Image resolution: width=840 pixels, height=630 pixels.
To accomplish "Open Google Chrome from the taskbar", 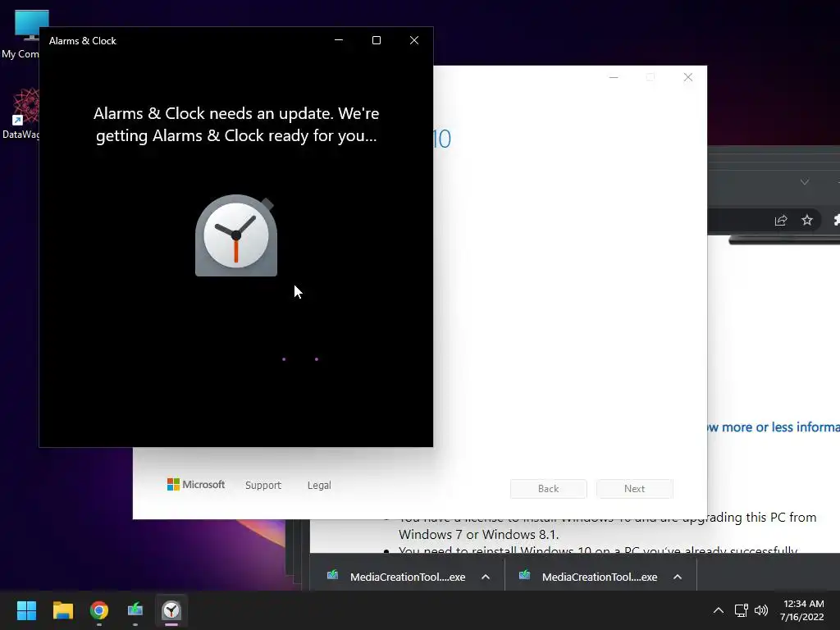I will click(99, 609).
